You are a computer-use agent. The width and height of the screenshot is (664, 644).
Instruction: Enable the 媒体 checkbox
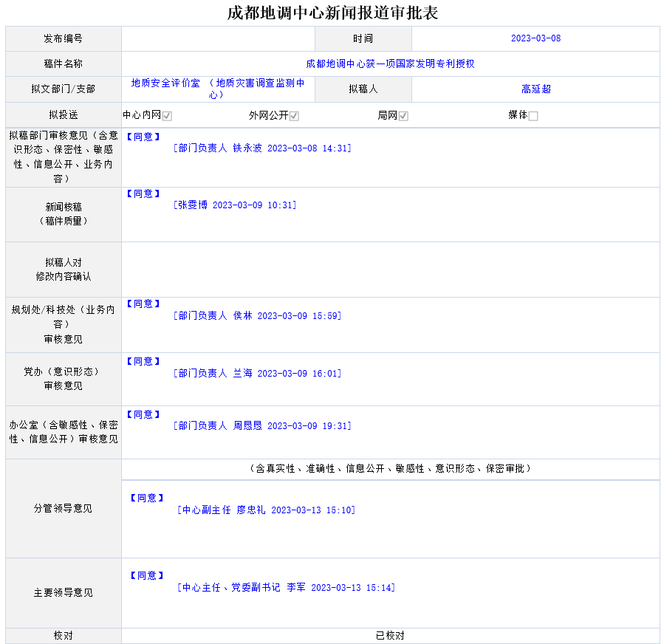[x=533, y=116]
